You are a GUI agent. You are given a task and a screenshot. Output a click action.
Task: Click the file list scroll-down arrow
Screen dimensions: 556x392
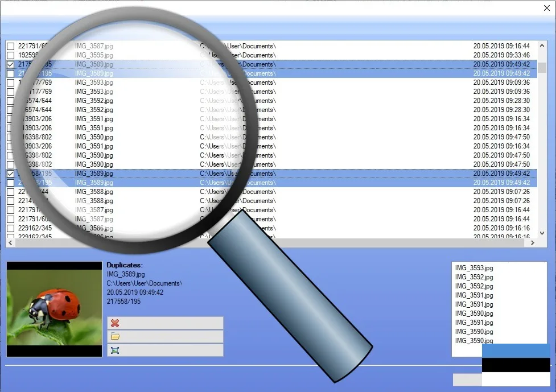pos(542,233)
